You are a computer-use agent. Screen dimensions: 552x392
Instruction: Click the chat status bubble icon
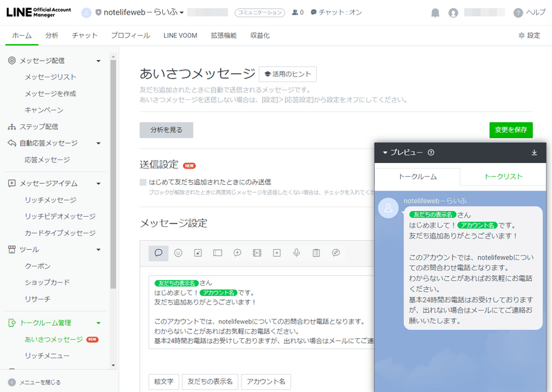314,12
